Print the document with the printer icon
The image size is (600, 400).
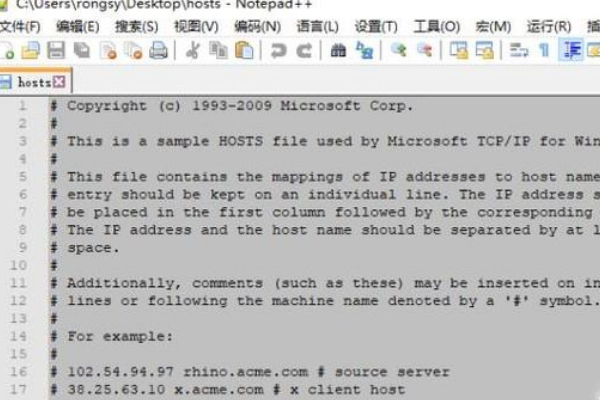coord(158,50)
